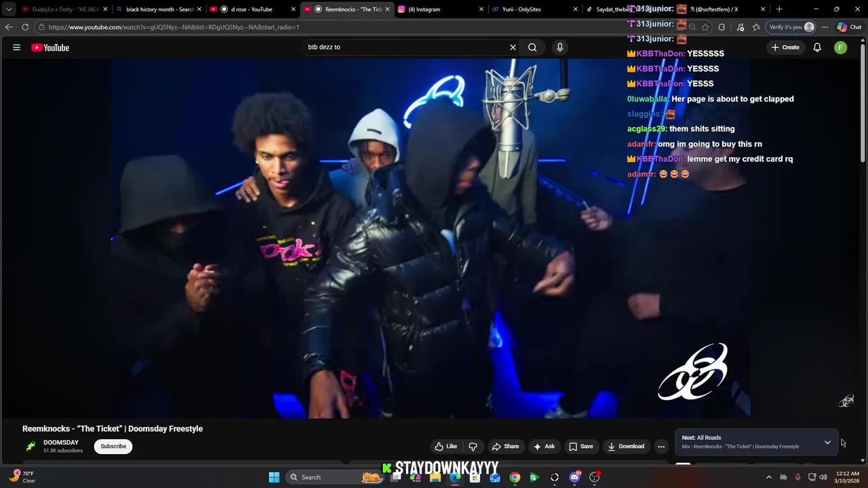This screenshot has width=868, height=488.
Task: Reload the page with the refresh button
Action: point(25,27)
